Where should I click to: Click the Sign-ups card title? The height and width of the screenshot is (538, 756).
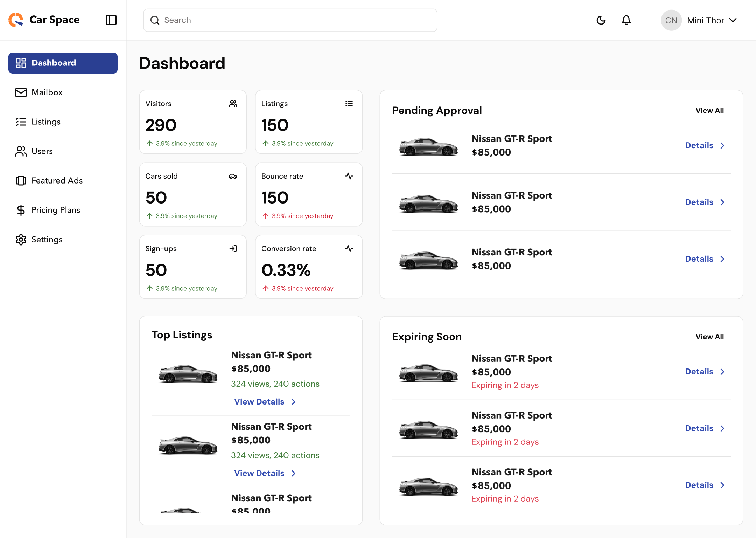point(161,249)
